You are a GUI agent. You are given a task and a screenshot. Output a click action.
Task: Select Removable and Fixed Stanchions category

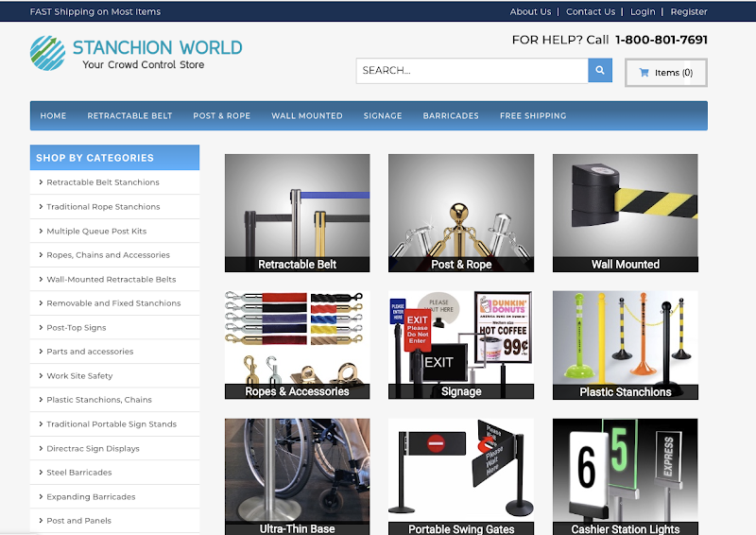click(x=114, y=303)
